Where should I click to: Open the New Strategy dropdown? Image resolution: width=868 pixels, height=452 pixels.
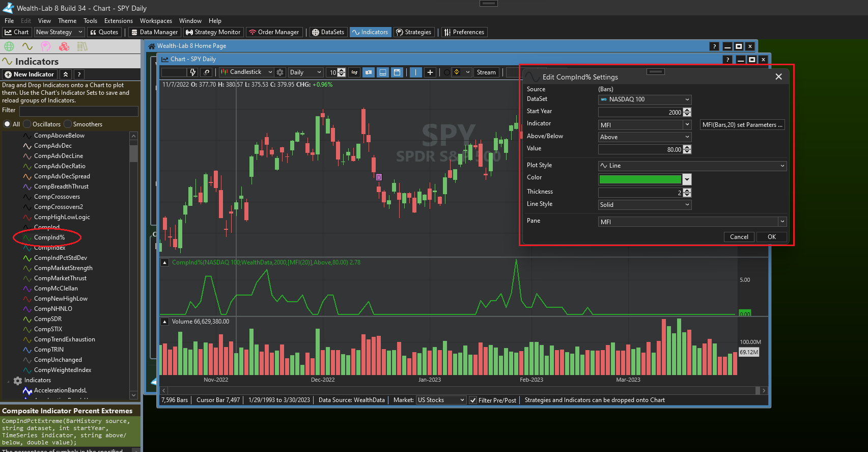coord(59,32)
